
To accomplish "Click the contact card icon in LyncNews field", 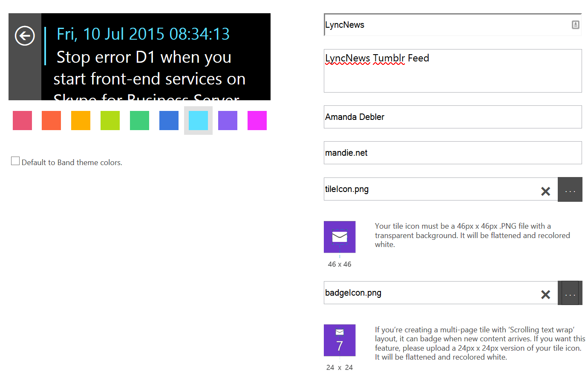I will (x=575, y=25).
